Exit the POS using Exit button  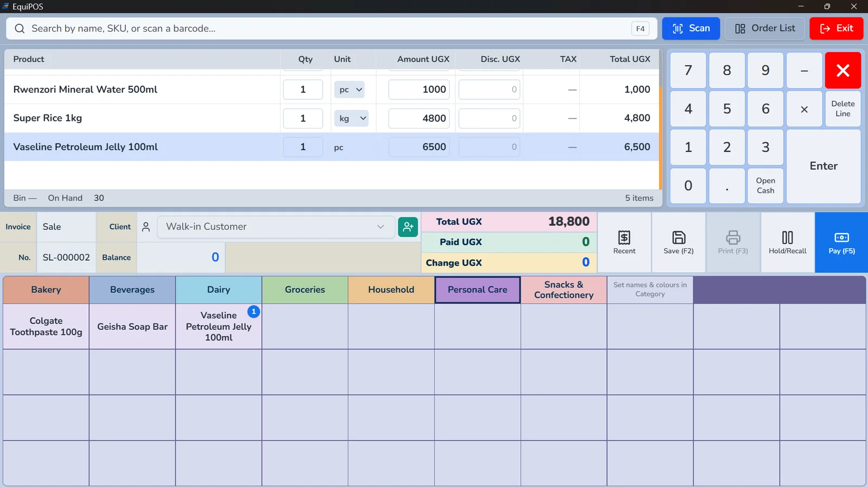tap(837, 28)
